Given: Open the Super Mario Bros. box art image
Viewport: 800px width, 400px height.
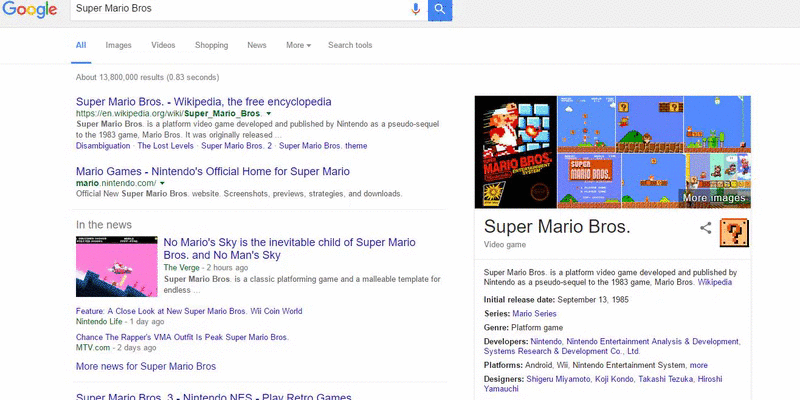Looking at the screenshot, I should pyautogui.click(x=516, y=152).
